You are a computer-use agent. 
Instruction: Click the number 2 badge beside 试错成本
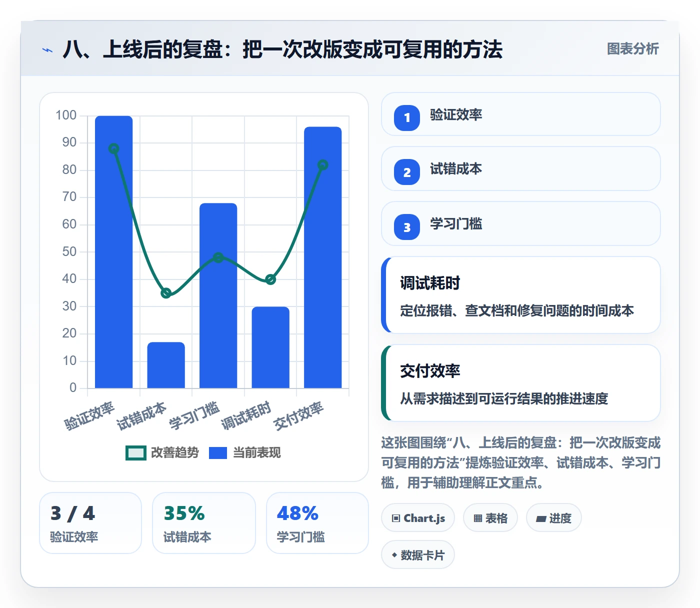point(407,172)
